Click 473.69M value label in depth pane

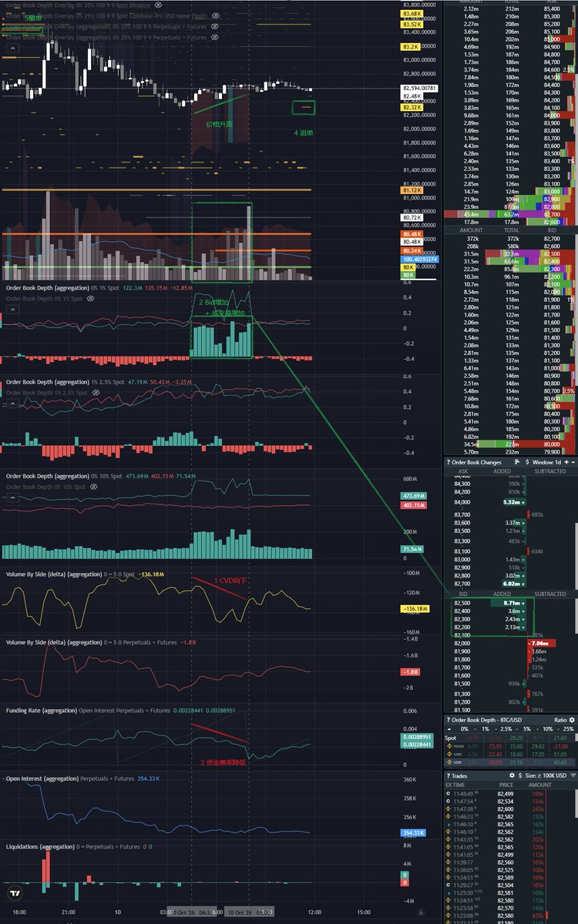click(415, 495)
